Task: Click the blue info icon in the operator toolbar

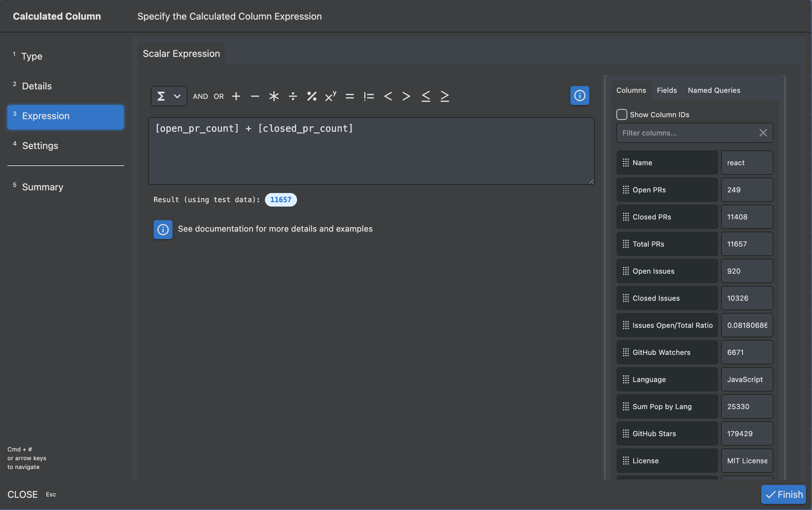Action: point(580,95)
